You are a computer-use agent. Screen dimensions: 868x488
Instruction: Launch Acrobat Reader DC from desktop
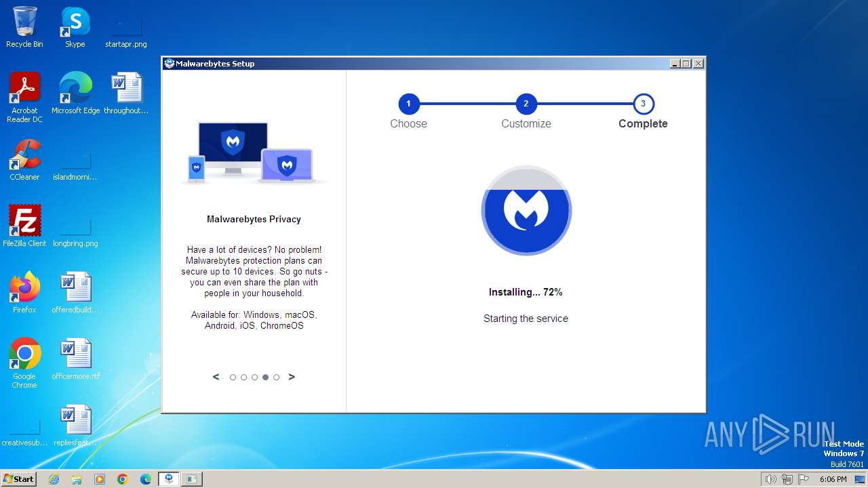(24, 98)
